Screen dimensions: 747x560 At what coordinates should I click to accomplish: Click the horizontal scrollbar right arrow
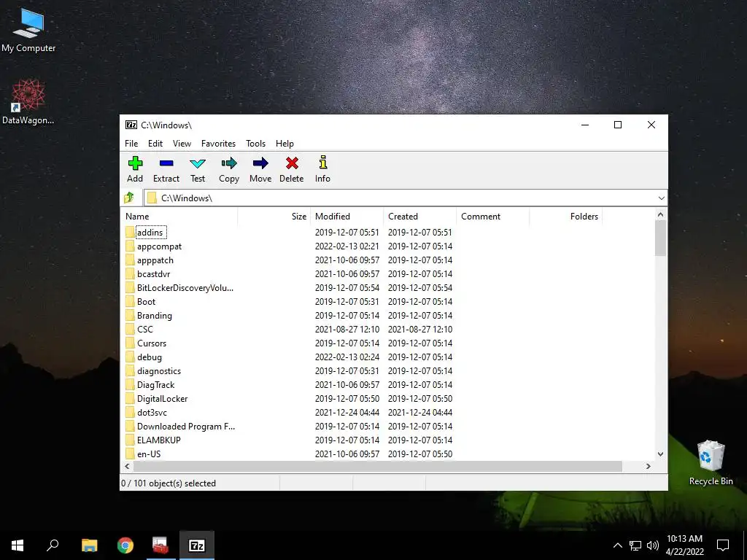click(x=649, y=466)
